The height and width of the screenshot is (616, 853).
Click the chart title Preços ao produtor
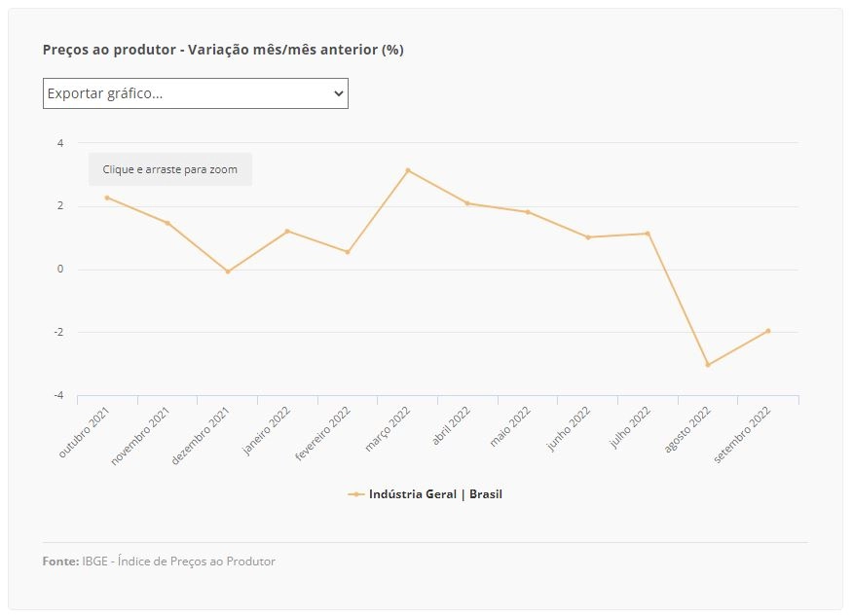coord(223,50)
